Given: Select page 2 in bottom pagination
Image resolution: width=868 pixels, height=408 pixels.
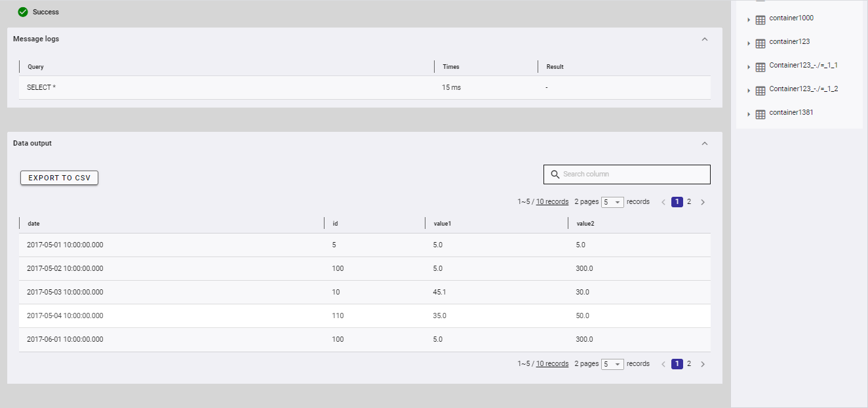Looking at the screenshot, I should click(x=689, y=364).
